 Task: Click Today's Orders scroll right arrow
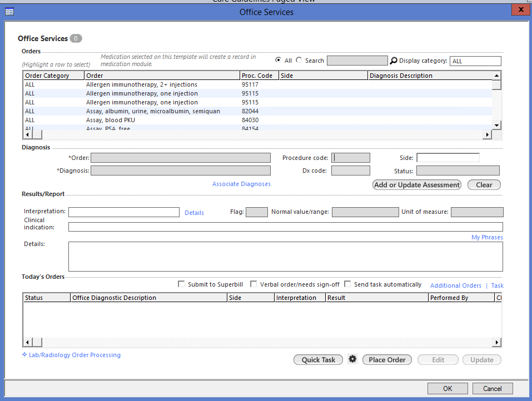[497, 342]
